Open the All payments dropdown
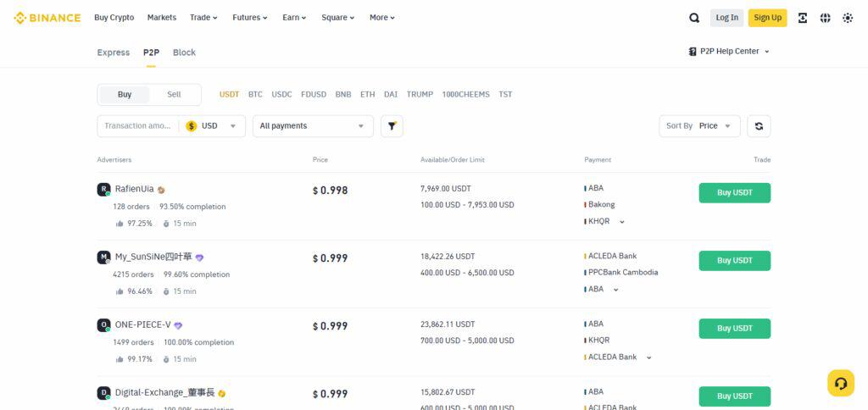The height and width of the screenshot is (410, 868). coord(313,126)
